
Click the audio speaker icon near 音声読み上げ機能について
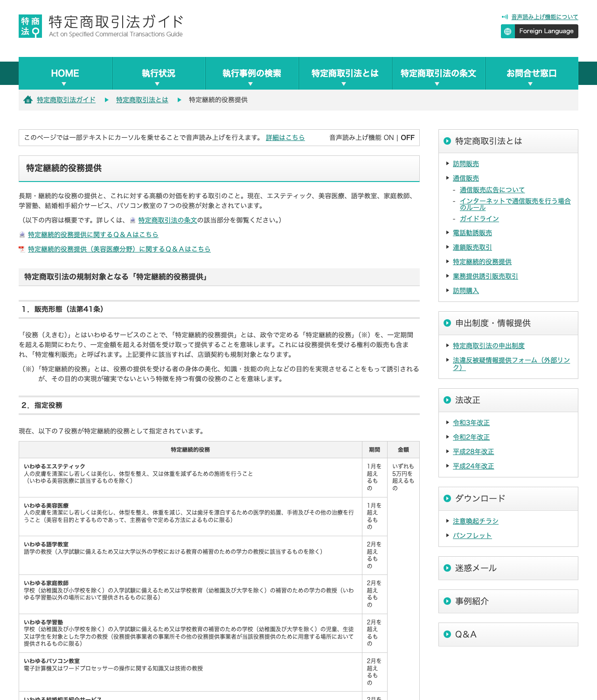coord(505,17)
